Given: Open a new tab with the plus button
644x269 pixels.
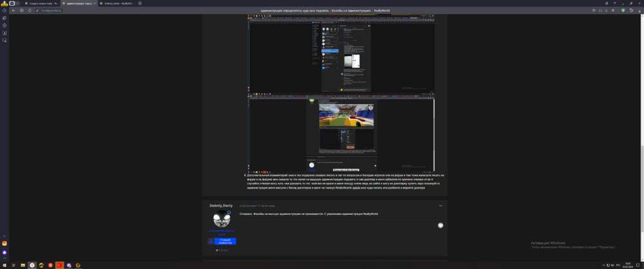Looking at the screenshot, I should pyautogui.click(x=140, y=3).
